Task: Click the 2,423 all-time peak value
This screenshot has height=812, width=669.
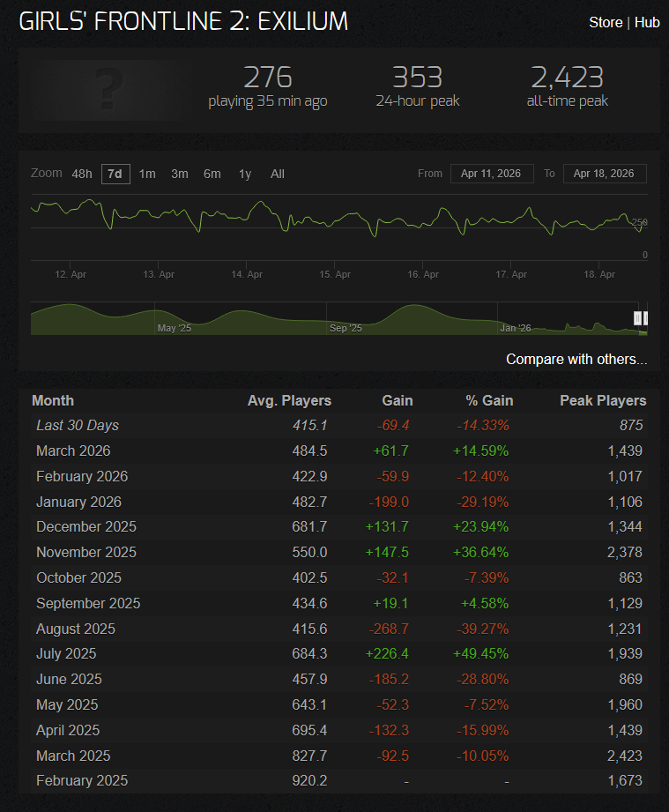Action: [x=567, y=78]
